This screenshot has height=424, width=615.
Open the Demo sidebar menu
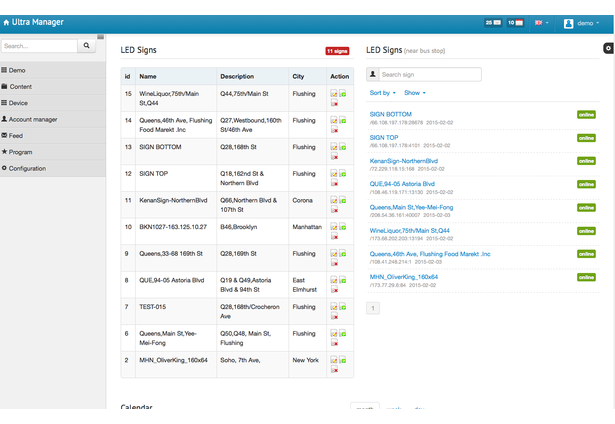tap(53, 70)
